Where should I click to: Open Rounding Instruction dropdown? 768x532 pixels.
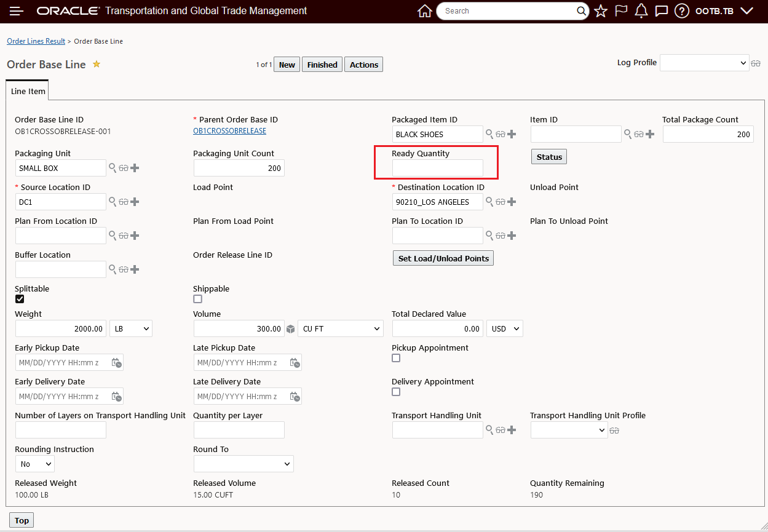[x=35, y=464]
